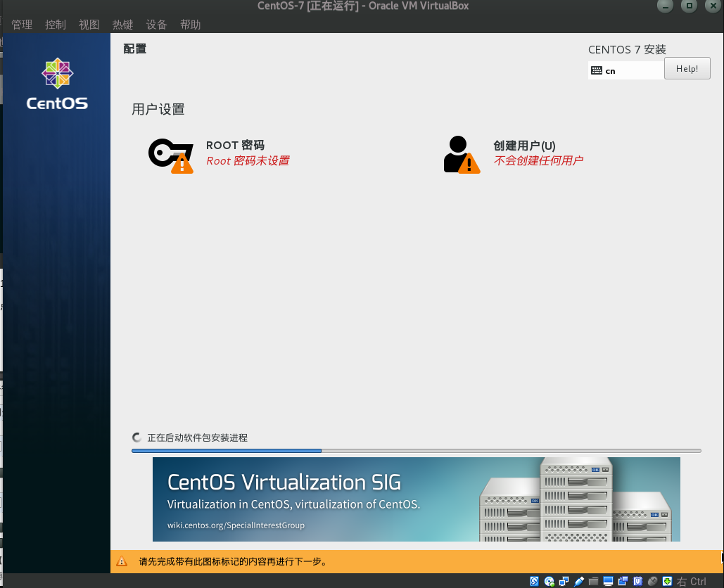This screenshot has width=724, height=588.
Task: Click the network adapters status icon
Action: pos(564,582)
